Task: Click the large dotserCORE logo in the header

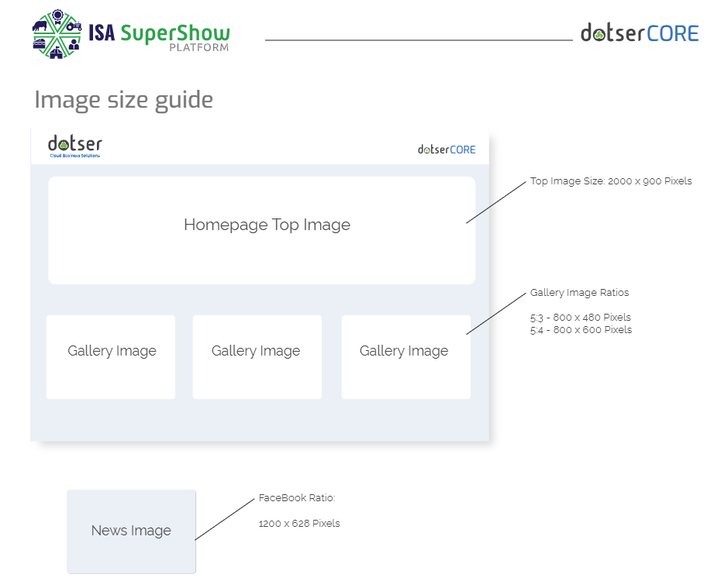Action: pyautogui.click(x=640, y=33)
